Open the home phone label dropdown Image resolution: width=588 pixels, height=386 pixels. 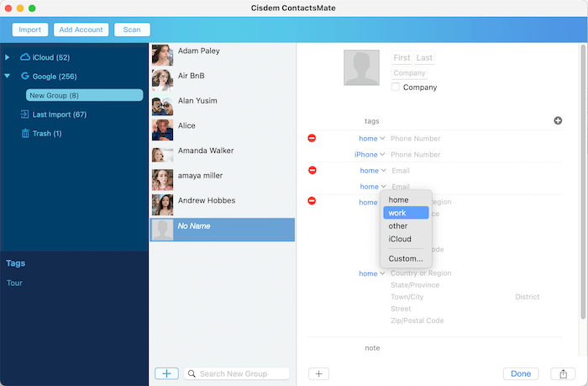tap(371, 139)
